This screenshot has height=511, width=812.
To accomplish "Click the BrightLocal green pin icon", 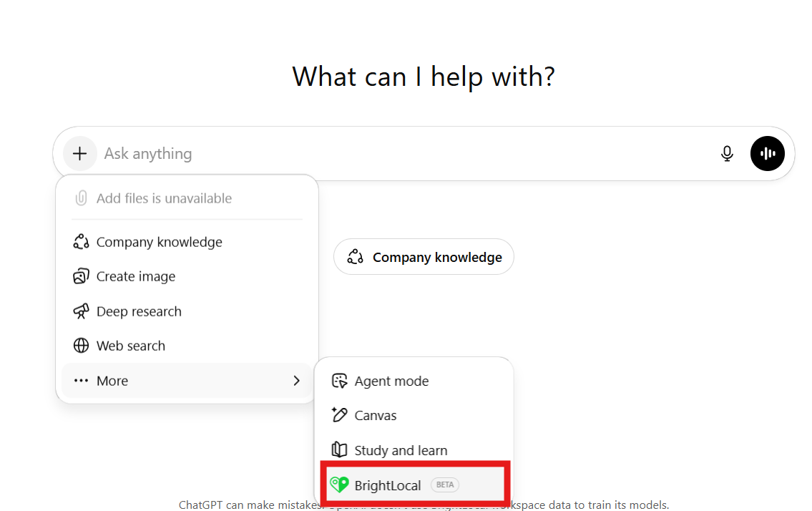I will point(339,485).
